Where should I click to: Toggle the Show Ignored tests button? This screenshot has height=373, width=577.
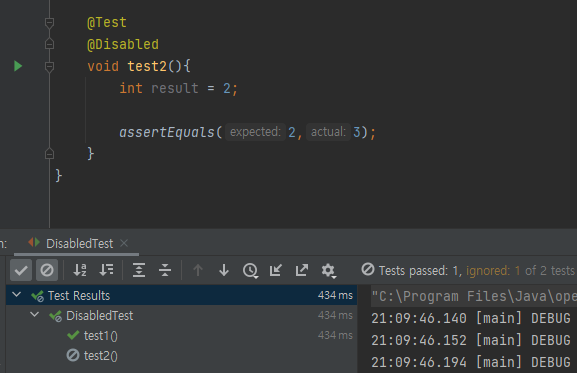click(x=47, y=270)
